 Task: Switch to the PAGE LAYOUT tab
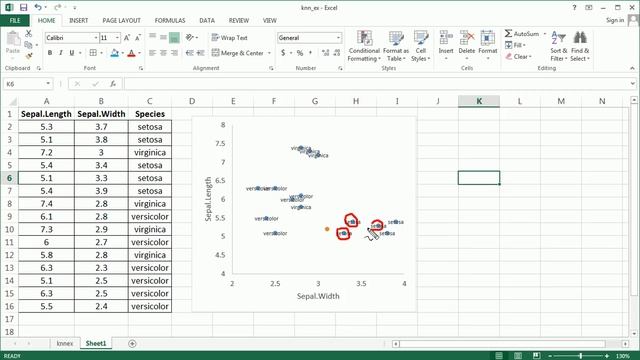(121, 20)
